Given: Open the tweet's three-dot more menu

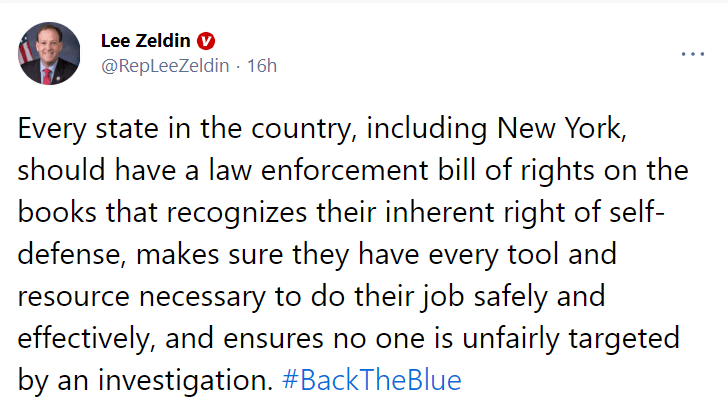Looking at the screenshot, I should pyautogui.click(x=692, y=53).
